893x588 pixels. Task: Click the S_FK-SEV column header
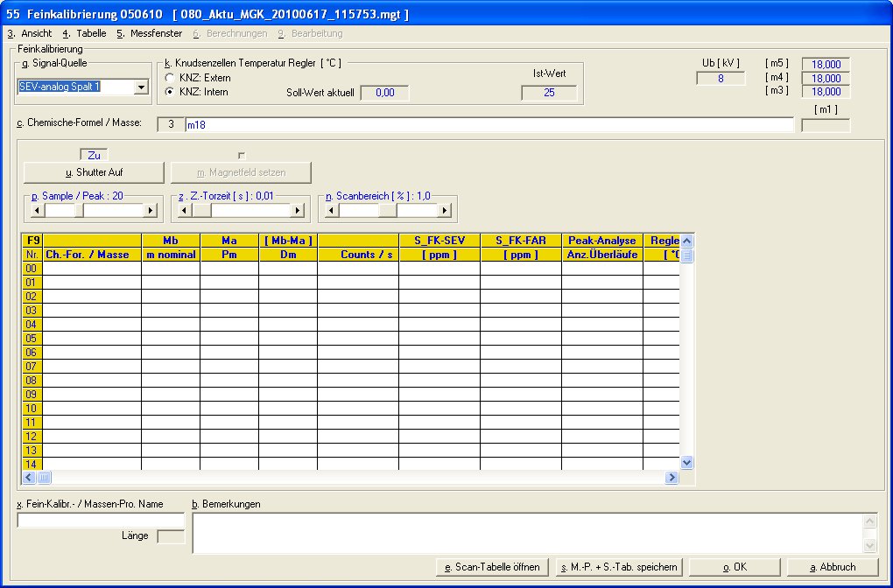[439, 241]
